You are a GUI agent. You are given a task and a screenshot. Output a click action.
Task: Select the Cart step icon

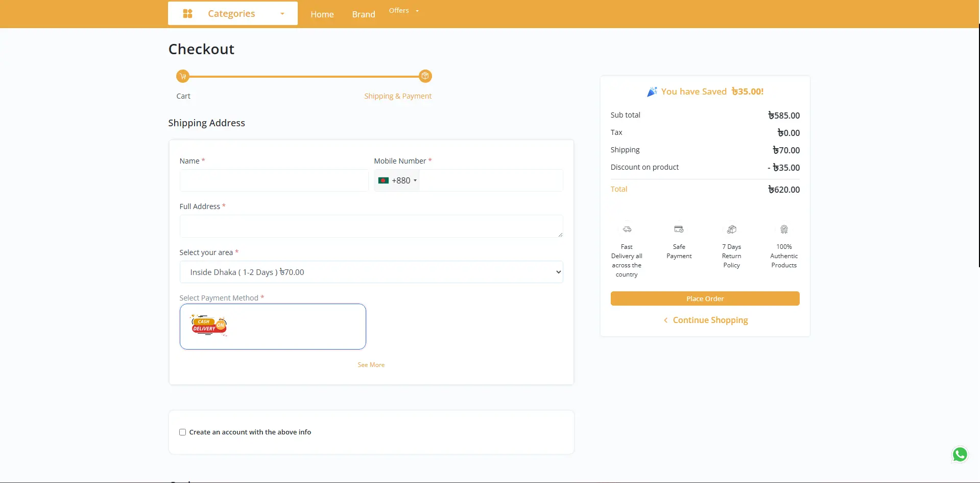(183, 76)
